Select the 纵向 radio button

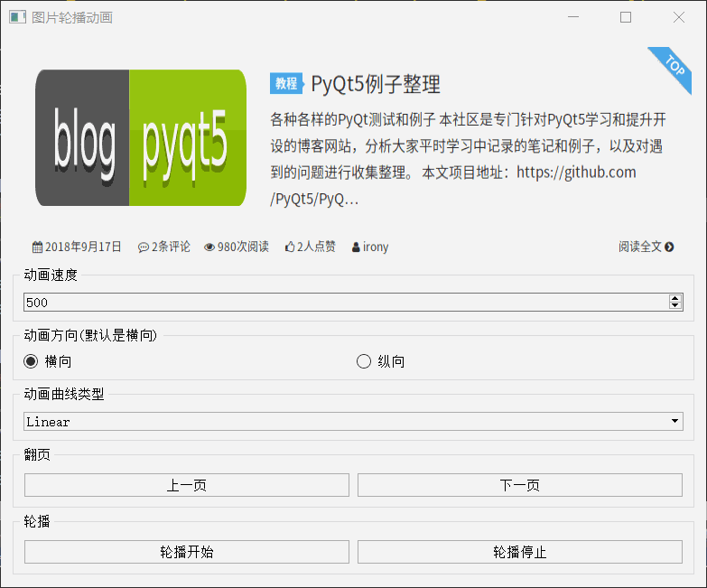(x=364, y=361)
